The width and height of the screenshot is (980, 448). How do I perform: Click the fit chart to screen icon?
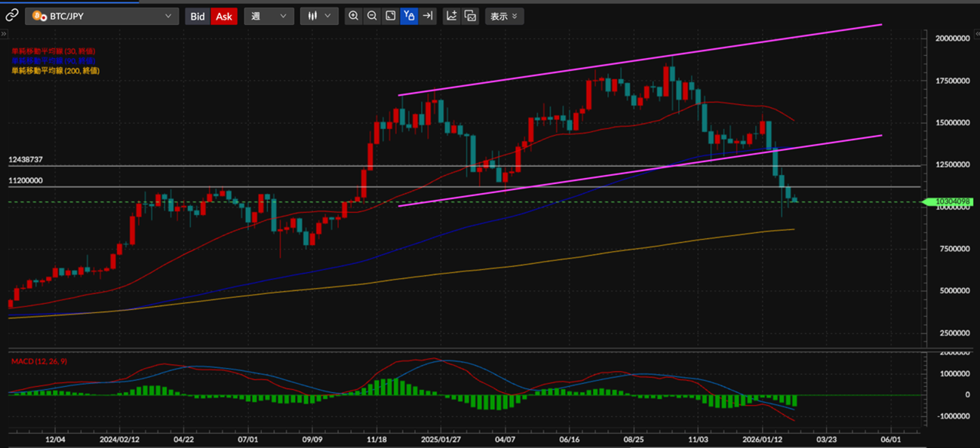[390, 16]
